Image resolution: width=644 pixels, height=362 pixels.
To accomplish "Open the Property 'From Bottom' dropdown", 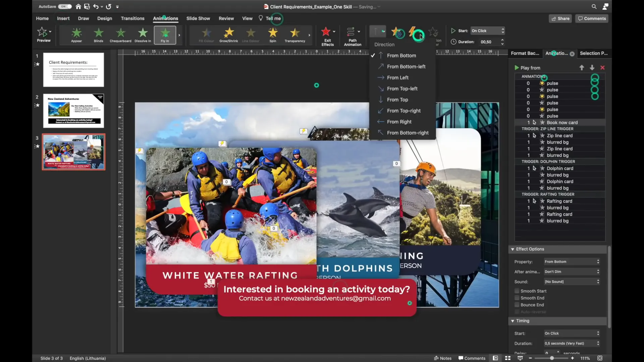I will pyautogui.click(x=571, y=261).
